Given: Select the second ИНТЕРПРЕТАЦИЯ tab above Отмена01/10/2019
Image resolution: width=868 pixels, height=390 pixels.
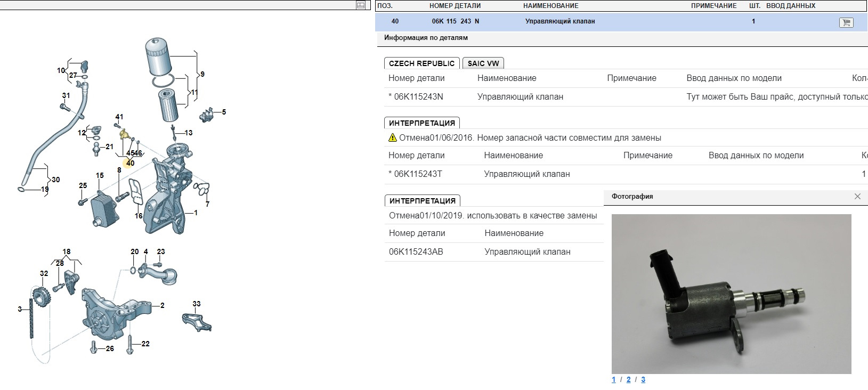Looking at the screenshot, I should click(422, 201).
